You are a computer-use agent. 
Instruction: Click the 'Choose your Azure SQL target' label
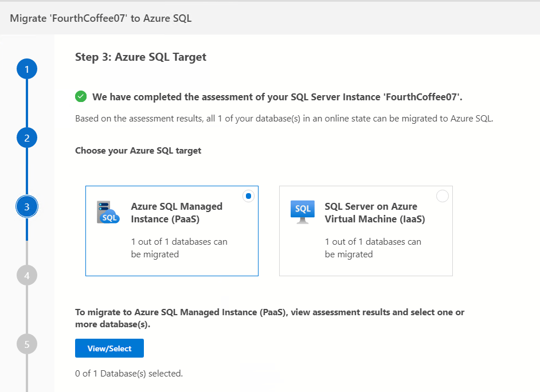click(x=138, y=151)
